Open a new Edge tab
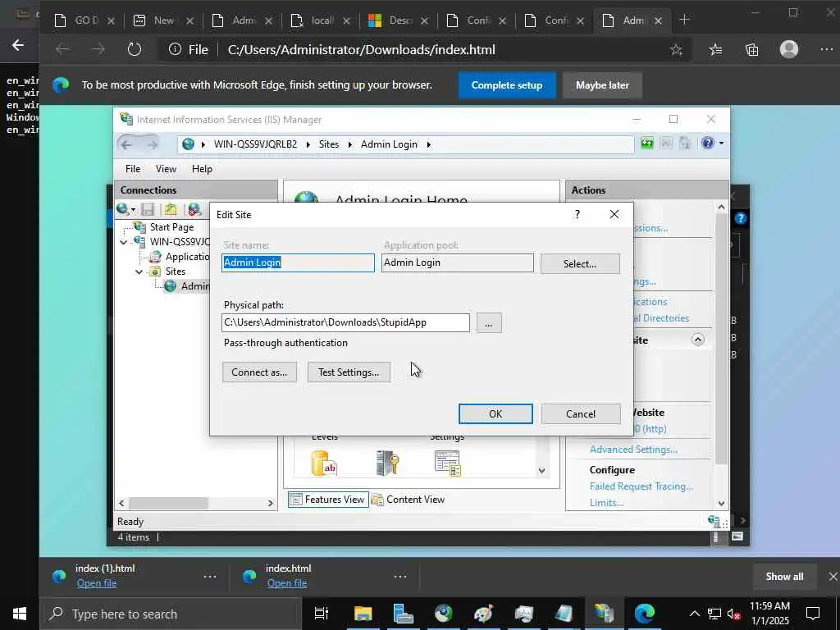Viewport: 840px width, 630px height. 684,20
